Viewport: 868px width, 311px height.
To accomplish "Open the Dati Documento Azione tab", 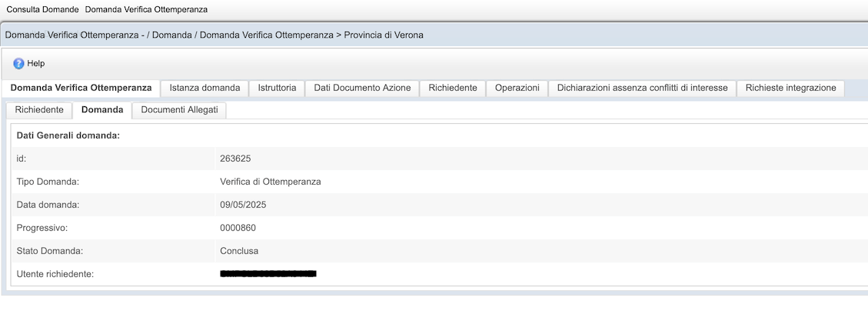I will click(x=362, y=88).
